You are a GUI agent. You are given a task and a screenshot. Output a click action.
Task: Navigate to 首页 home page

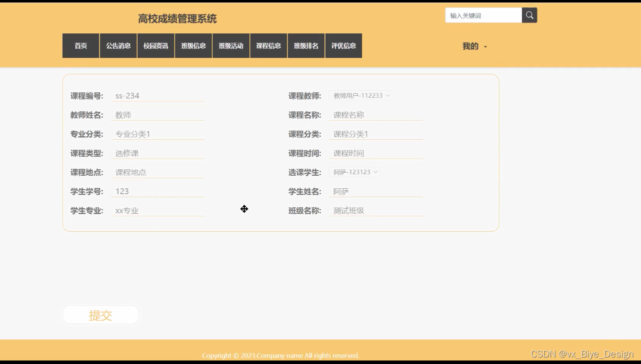(80, 45)
